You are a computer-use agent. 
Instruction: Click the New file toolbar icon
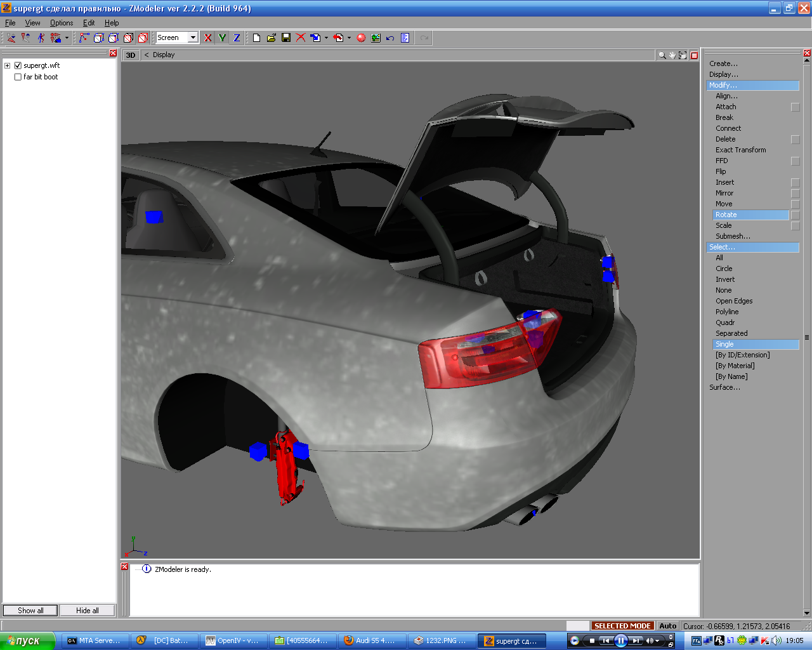click(x=256, y=38)
